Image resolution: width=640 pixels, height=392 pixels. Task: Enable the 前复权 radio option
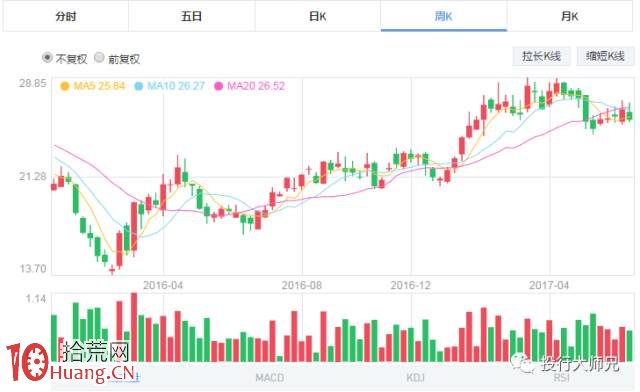(99, 58)
